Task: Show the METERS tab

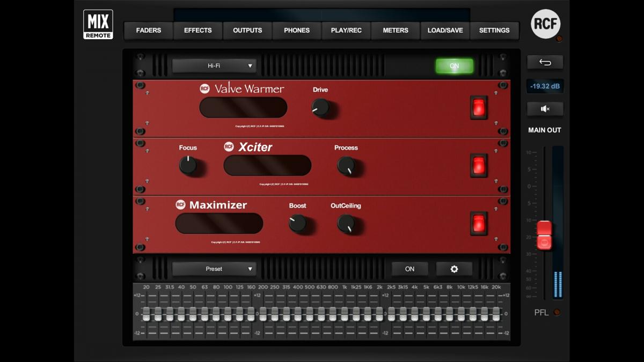Action: click(x=396, y=31)
